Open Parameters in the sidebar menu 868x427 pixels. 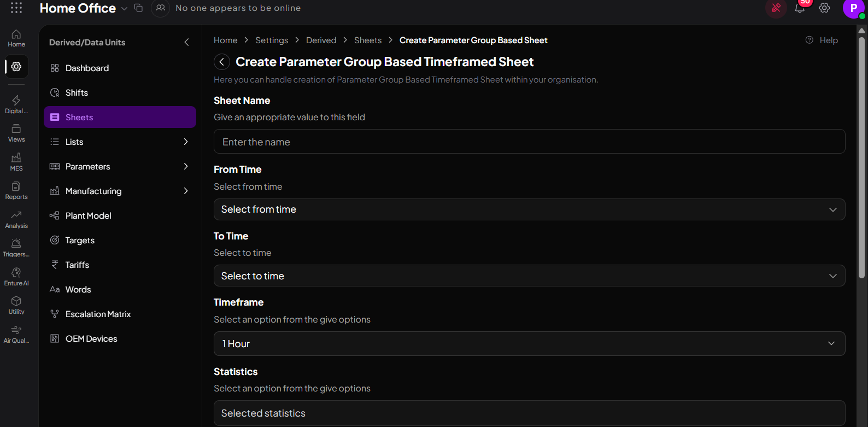point(120,166)
